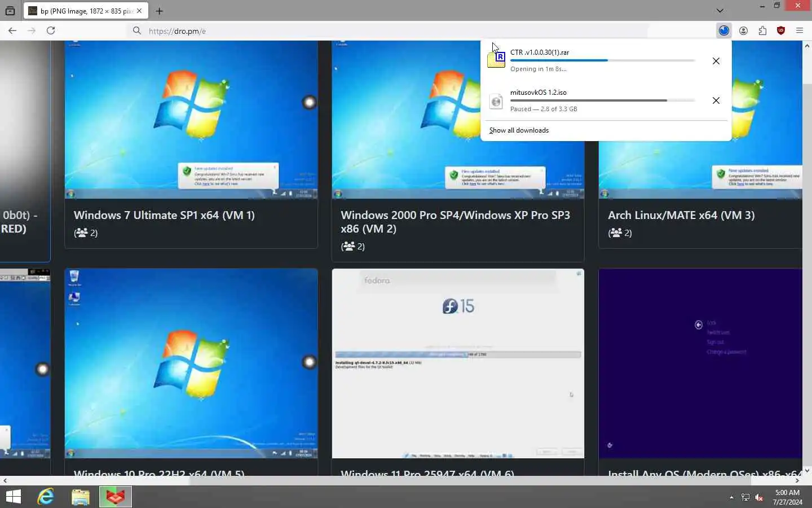
Task: Click the scroll-right arrow on horizontal scrollbar
Action: tap(797, 480)
